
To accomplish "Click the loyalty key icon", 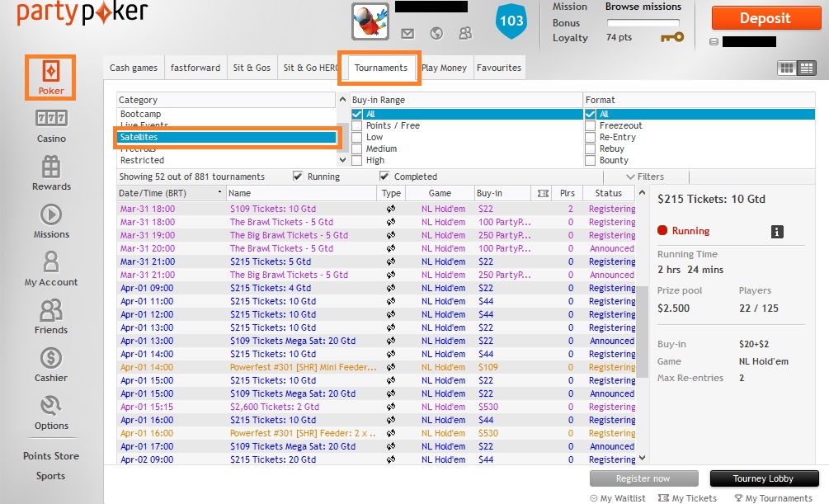I will coord(672,37).
